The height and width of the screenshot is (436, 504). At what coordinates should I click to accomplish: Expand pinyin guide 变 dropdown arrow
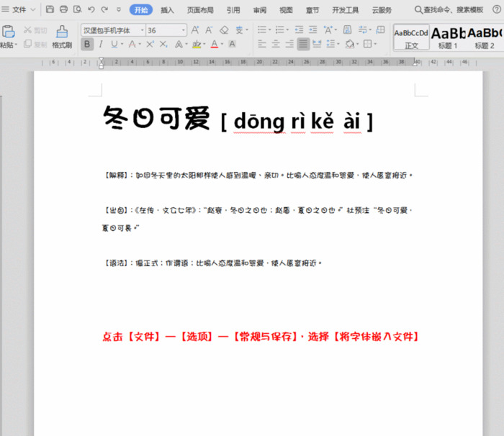[x=247, y=30]
